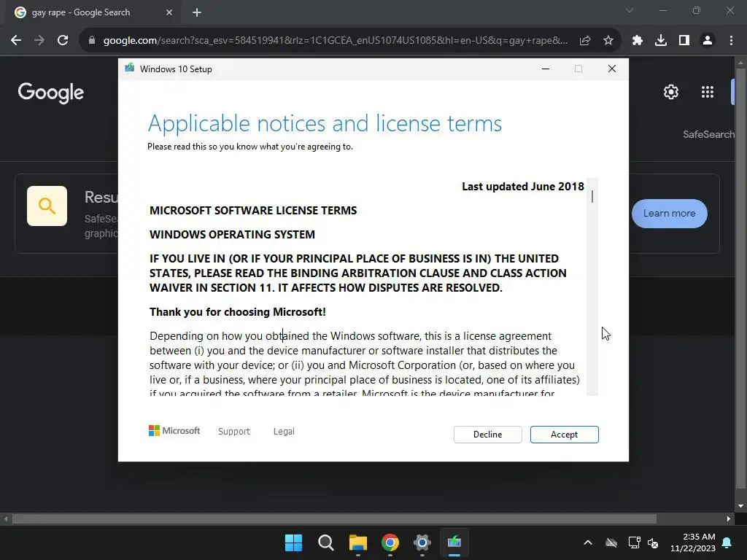The height and width of the screenshot is (560, 747).
Task: Click the Google logo in Chrome
Action: coord(51,93)
